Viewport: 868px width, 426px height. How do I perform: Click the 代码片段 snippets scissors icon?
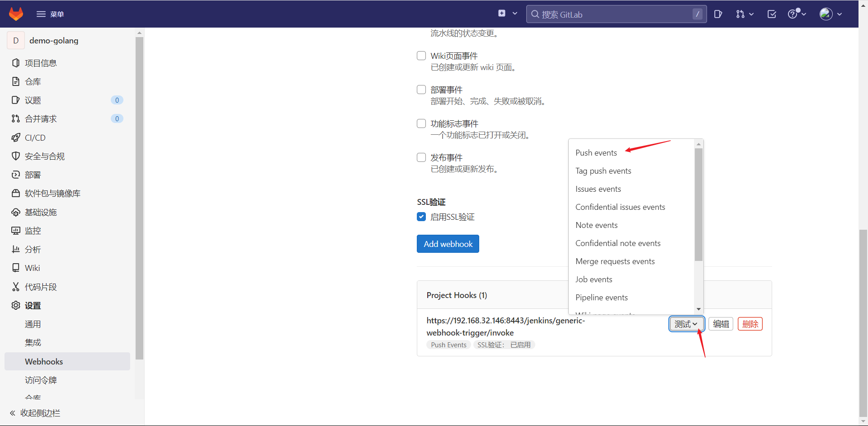[x=16, y=287]
